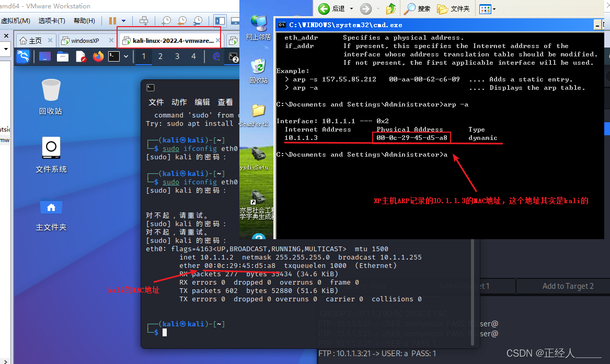Launch Firefox from the Kali panel

98,57
